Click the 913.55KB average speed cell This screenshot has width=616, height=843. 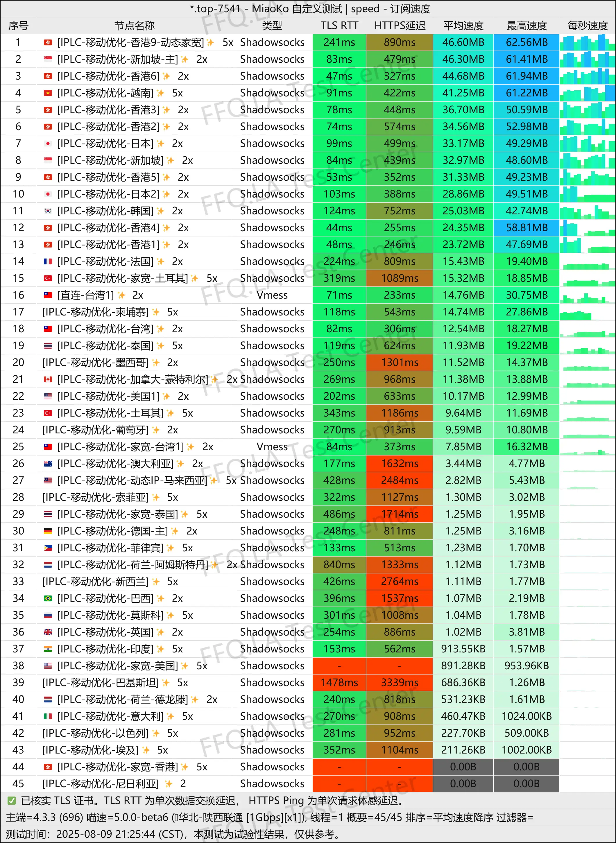pyautogui.click(x=463, y=649)
